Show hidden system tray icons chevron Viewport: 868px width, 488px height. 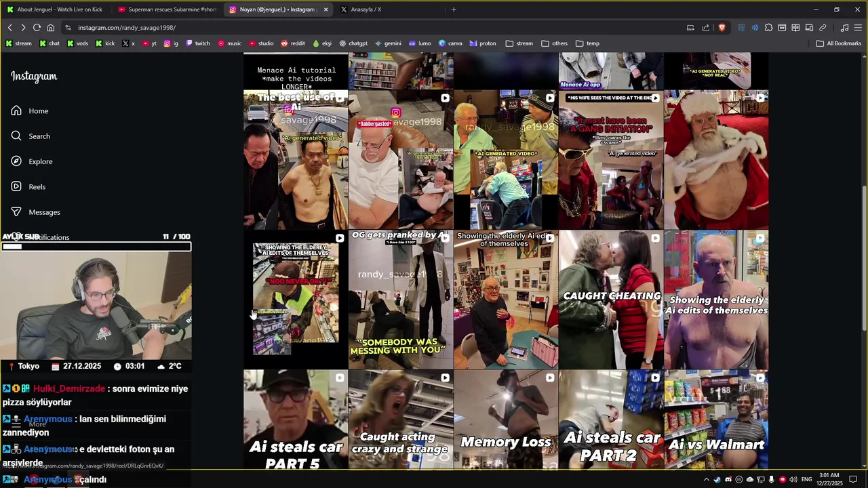[706, 479]
